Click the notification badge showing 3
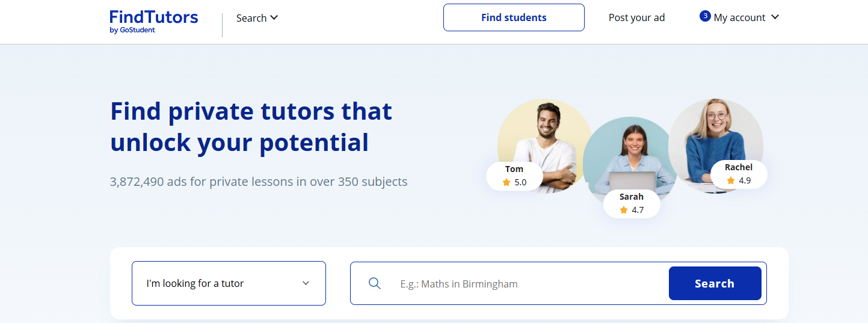This screenshot has width=868, height=323. pyautogui.click(x=705, y=16)
